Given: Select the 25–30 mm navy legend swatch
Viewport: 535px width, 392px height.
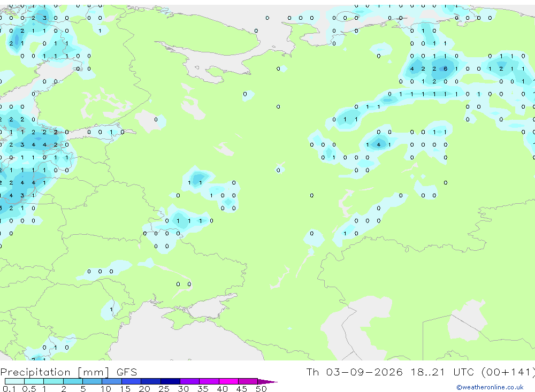Looking at the screenshot, I should pyautogui.click(x=170, y=381).
